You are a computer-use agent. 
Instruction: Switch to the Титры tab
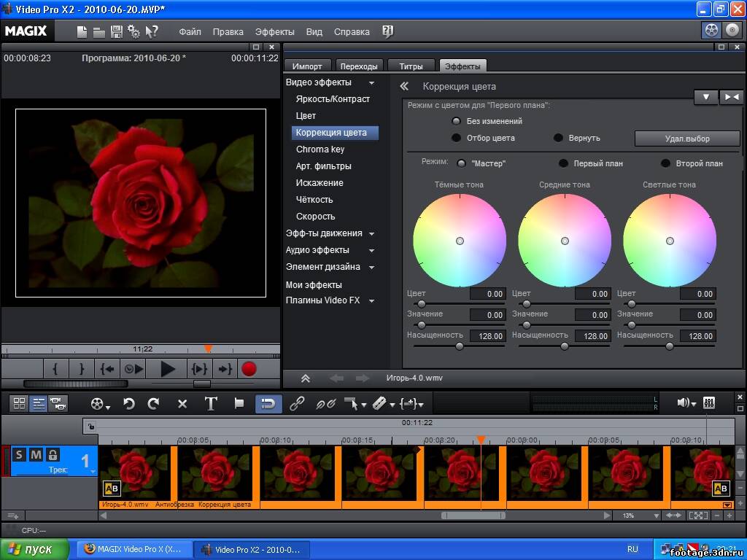coord(411,66)
